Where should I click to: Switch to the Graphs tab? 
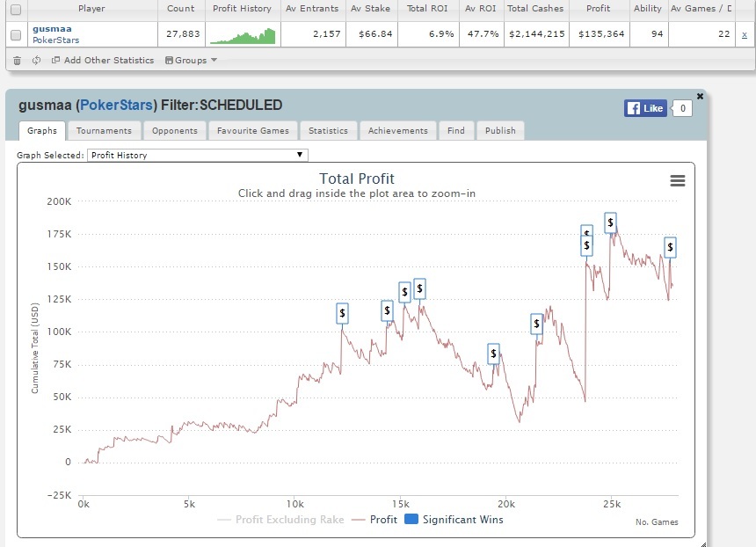pos(42,131)
